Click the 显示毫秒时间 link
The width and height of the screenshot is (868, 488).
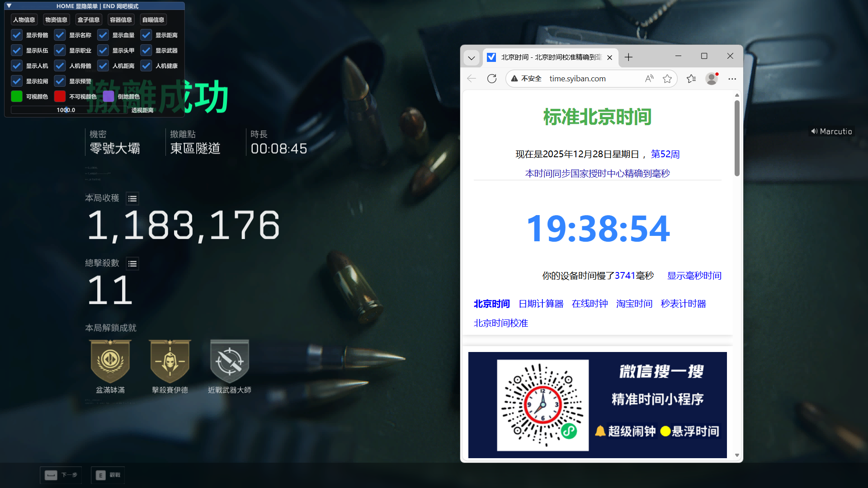pyautogui.click(x=694, y=275)
